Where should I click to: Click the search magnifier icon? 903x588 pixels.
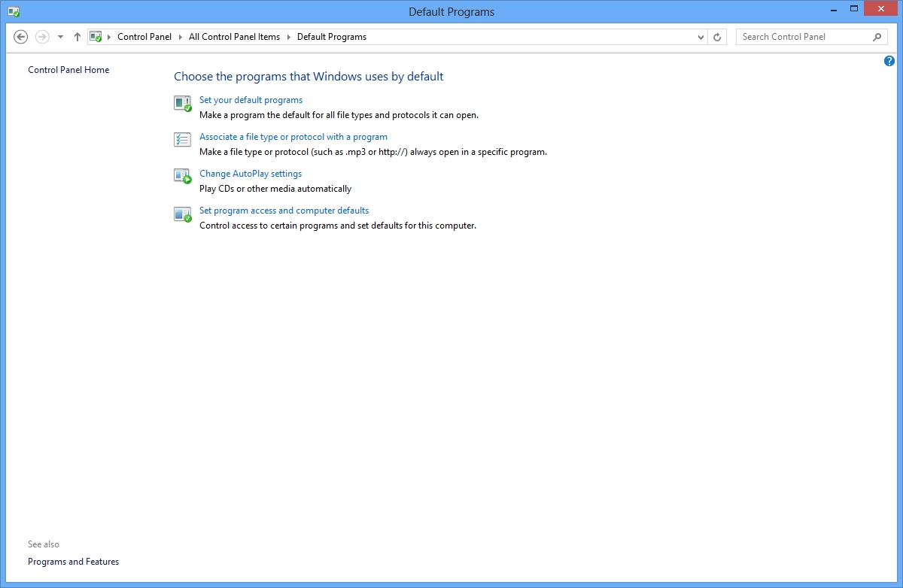pos(877,37)
